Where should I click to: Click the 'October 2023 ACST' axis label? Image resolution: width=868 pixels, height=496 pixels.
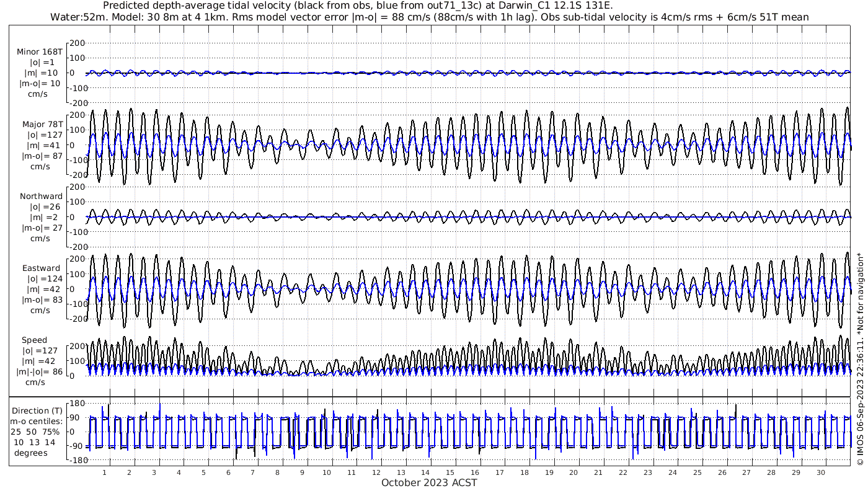click(x=430, y=482)
